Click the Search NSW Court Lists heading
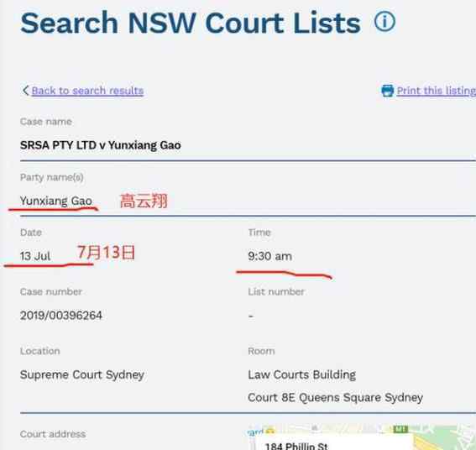 [191, 23]
